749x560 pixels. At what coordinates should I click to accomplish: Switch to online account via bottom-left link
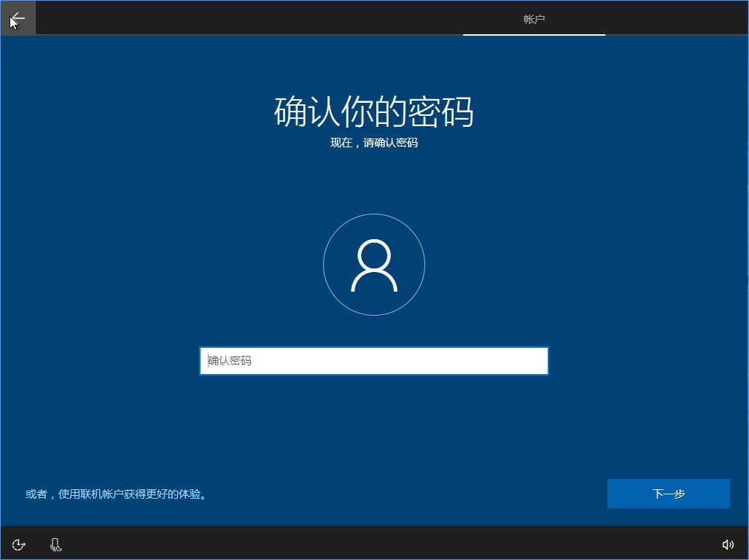tap(117, 494)
